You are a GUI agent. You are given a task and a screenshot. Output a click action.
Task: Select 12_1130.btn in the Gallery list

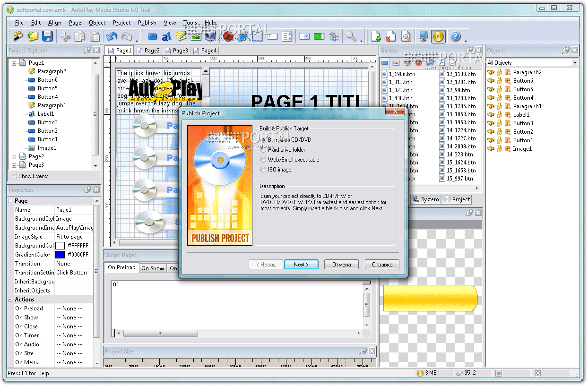point(457,74)
